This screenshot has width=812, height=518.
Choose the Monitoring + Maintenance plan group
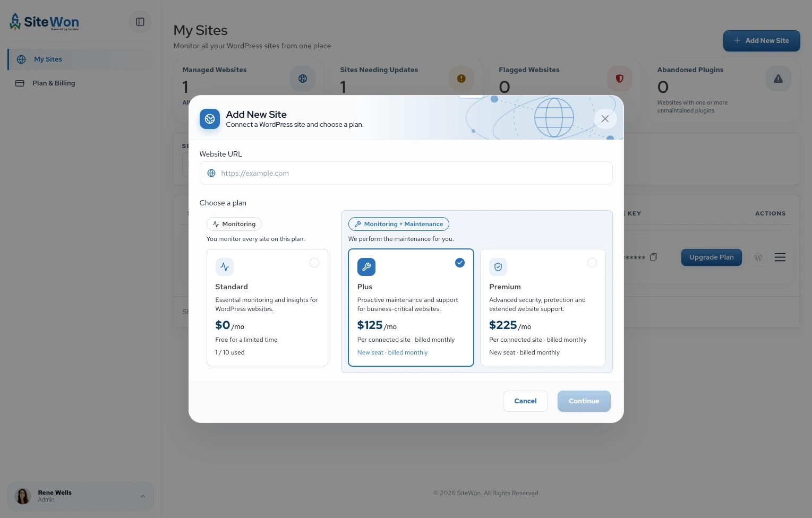tap(399, 224)
